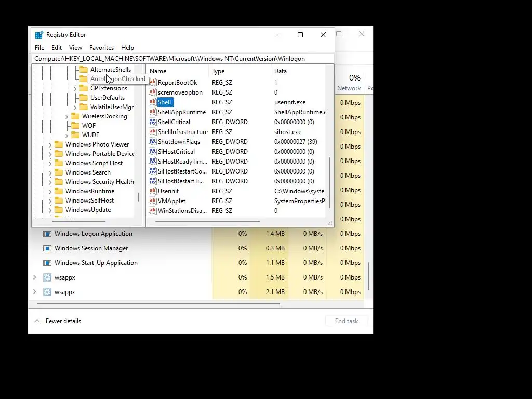
Task: Expand the Windows Script Host key
Action: (50, 164)
